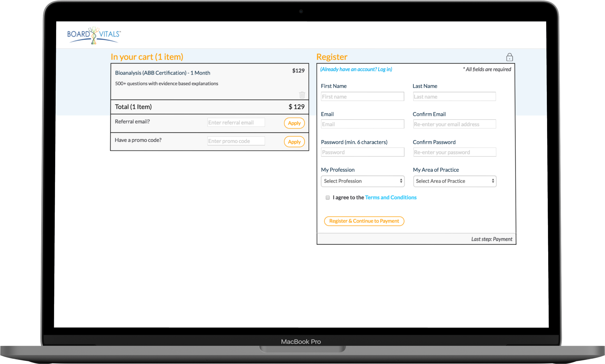Open the Select Profession dropdown
This screenshot has height=364, width=605.
click(x=363, y=181)
